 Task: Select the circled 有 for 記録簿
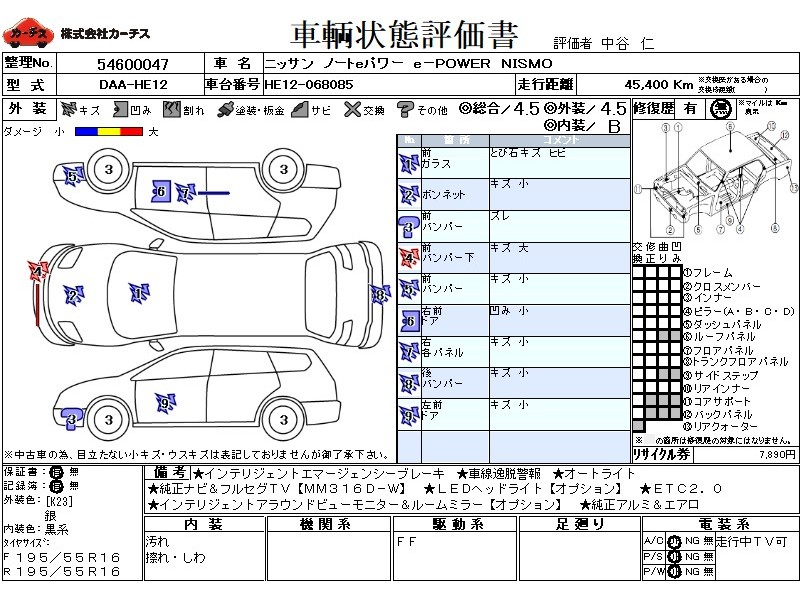[x=57, y=486]
